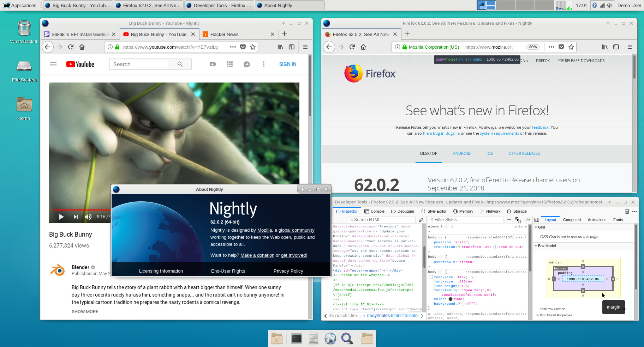Open Library in the Mozilla Firefox window
Image resolution: width=644 pixels, height=347 pixels.
(605, 47)
